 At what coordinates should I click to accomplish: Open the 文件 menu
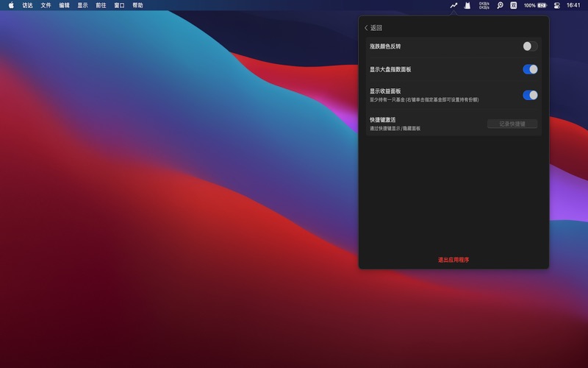click(46, 5)
